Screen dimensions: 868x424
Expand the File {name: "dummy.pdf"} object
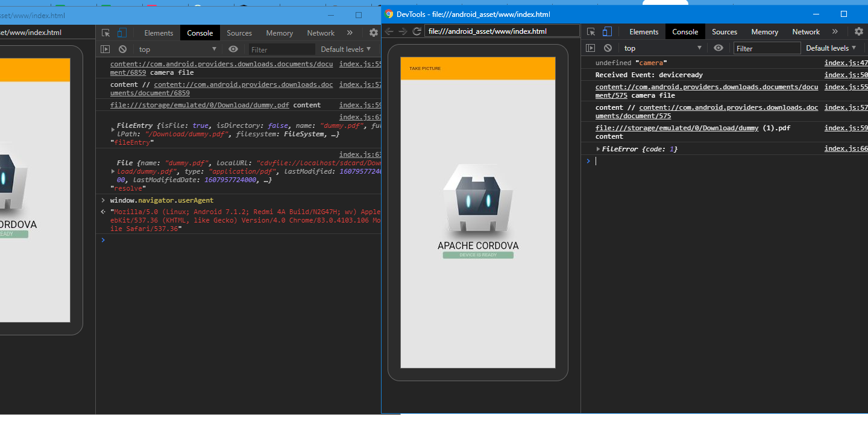pos(113,171)
